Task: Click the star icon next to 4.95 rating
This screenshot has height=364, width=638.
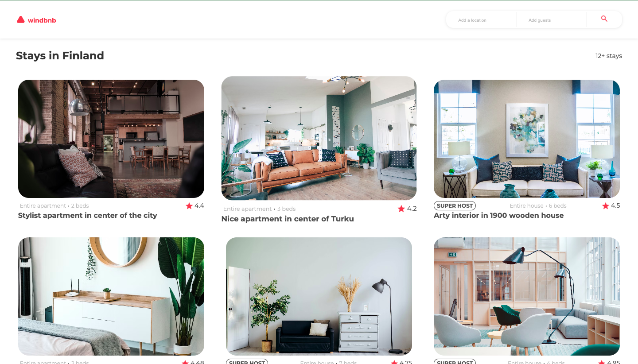Action: 606,362
